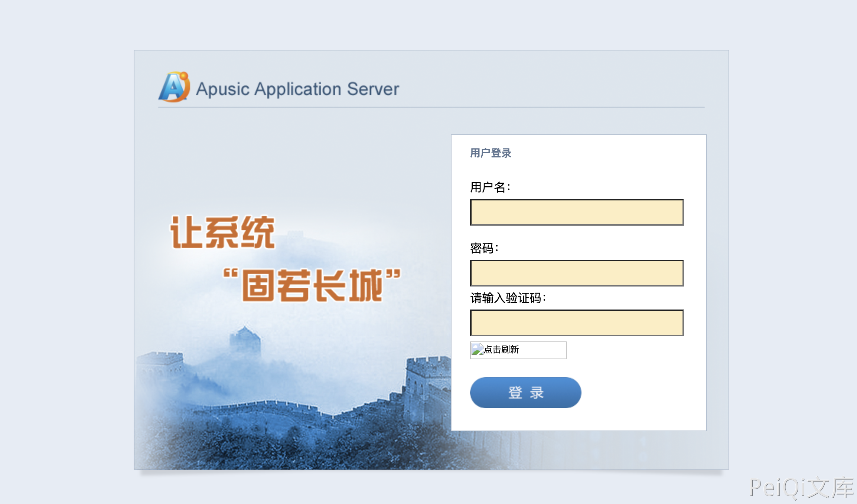Click the 'Apusic Application Server' title text
Viewport: 857px width, 504px height.
(297, 89)
